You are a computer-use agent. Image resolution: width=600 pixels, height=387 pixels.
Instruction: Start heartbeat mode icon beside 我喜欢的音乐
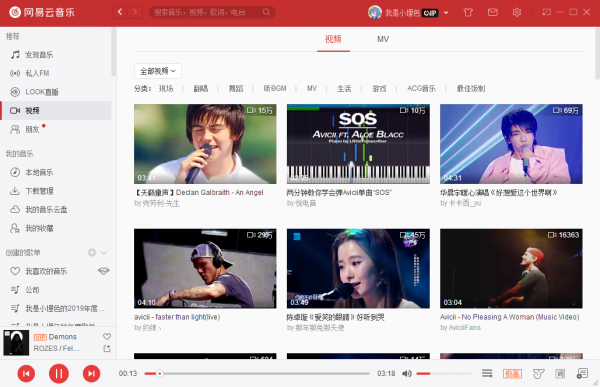(103, 271)
